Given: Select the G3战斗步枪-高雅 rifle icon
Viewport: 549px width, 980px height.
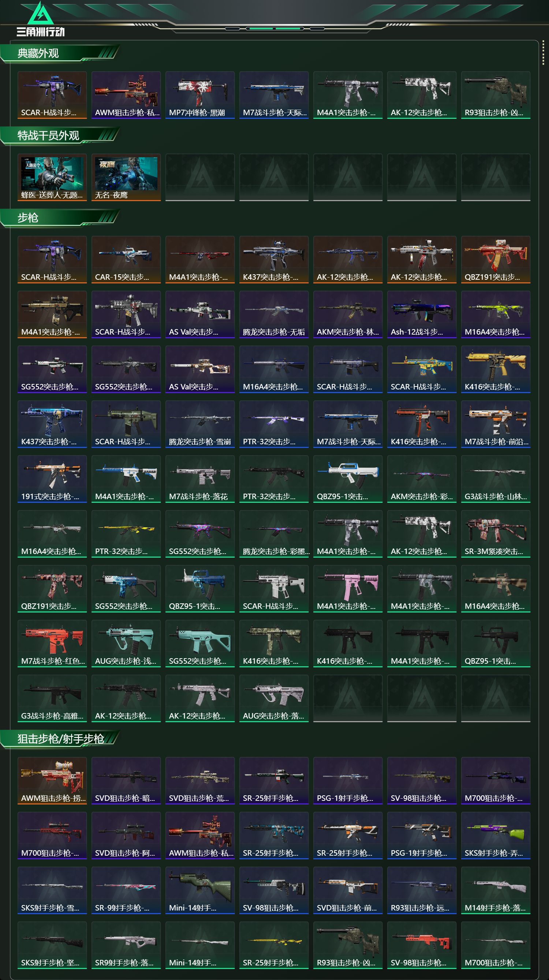Looking at the screenshot, I should [x=52, y=698].
